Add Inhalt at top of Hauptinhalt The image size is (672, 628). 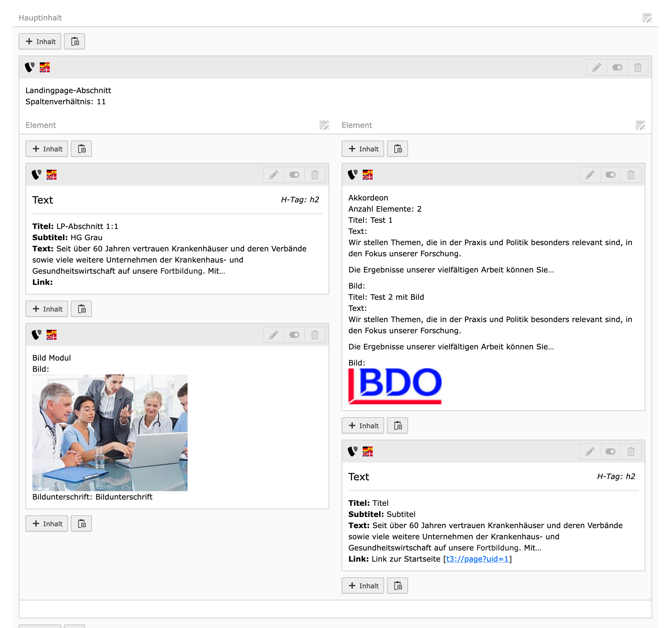click(40, 42)
